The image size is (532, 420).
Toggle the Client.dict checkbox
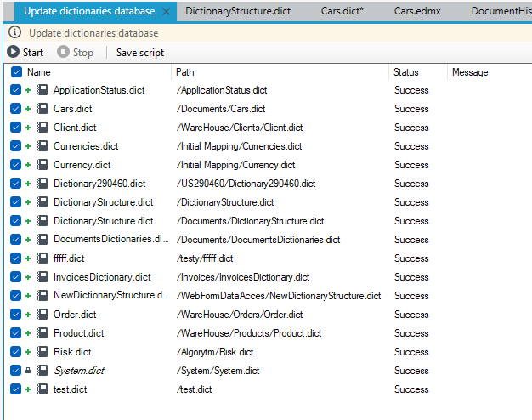(15, 128)
